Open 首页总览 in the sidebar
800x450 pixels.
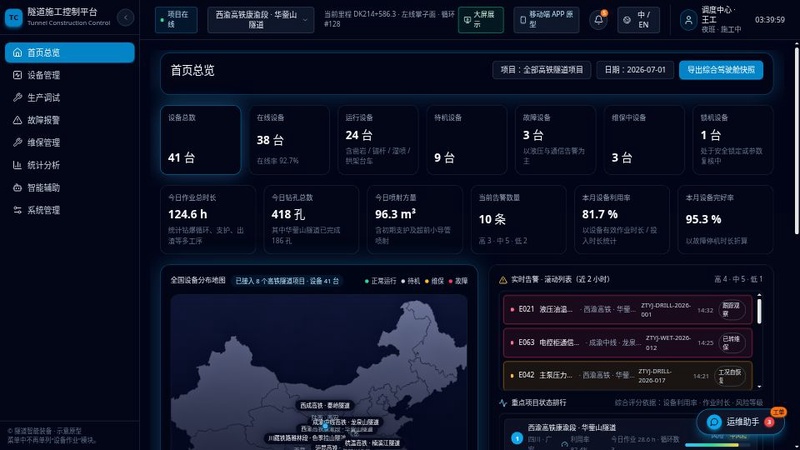point(70,53)
